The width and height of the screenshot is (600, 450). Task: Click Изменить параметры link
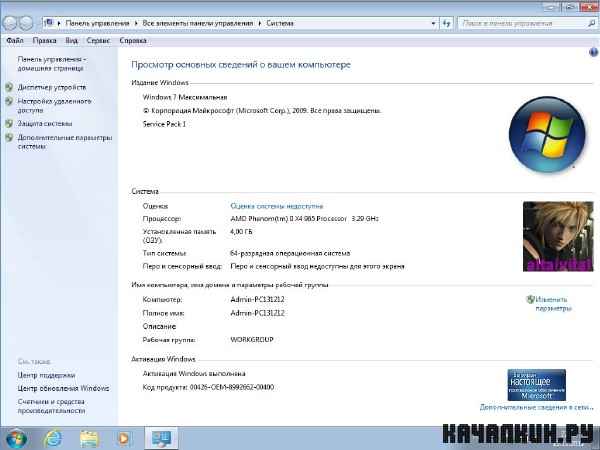pos(553,304)
